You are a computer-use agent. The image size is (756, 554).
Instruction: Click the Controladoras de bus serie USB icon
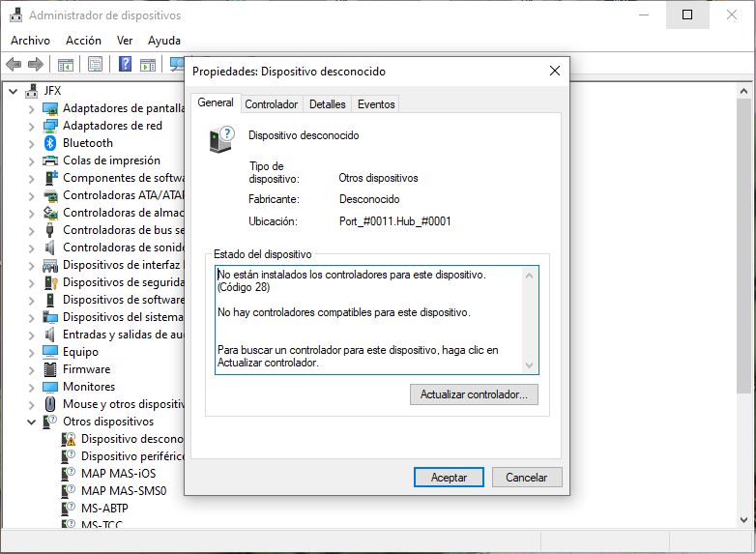[49, 230]
